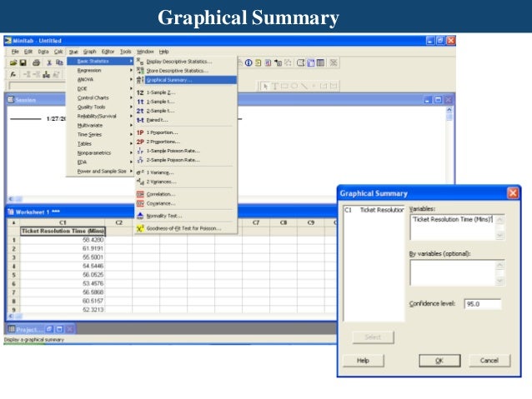This screenshot has width=532, height=399.
Task: Click the 1t icon for 1-Sample t
Action: click(140, 102)
